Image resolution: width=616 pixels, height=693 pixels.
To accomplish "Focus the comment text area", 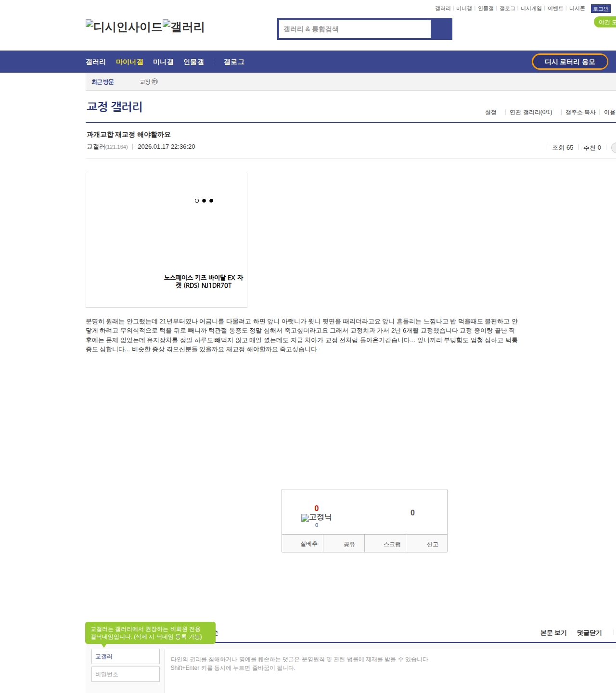I will tap(390, 671).
